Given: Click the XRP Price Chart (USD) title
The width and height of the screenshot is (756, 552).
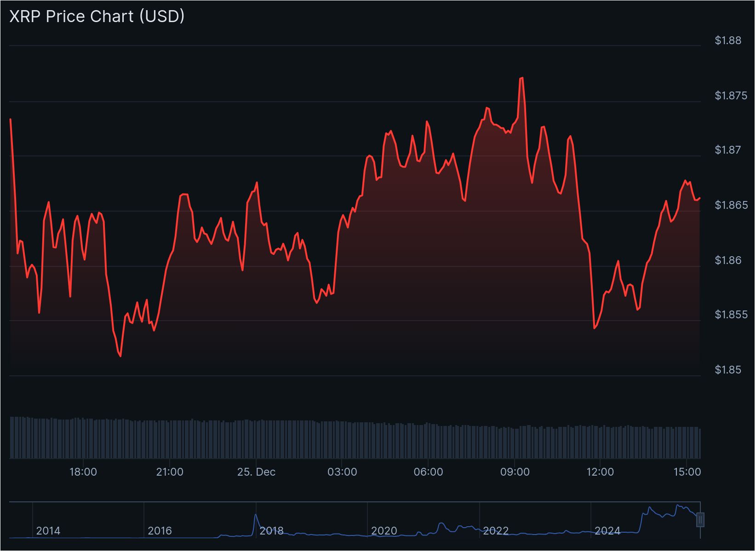Looking at the screenshot, I should [97, 16].
